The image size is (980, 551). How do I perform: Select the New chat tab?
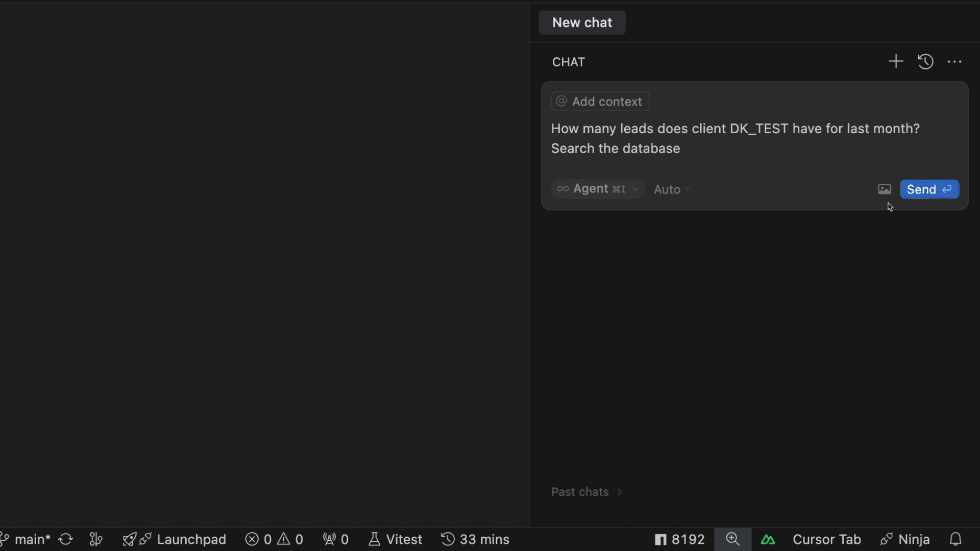click(x=582, y=22)
